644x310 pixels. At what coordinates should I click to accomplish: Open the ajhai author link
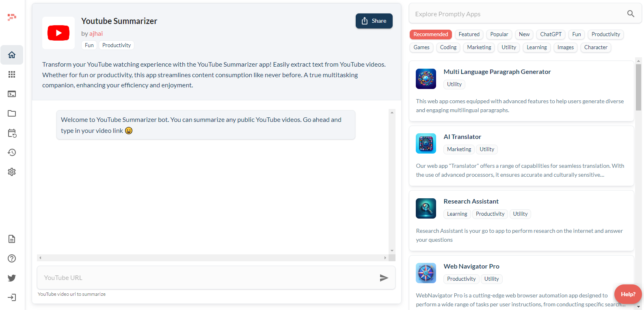click(96, 34)
